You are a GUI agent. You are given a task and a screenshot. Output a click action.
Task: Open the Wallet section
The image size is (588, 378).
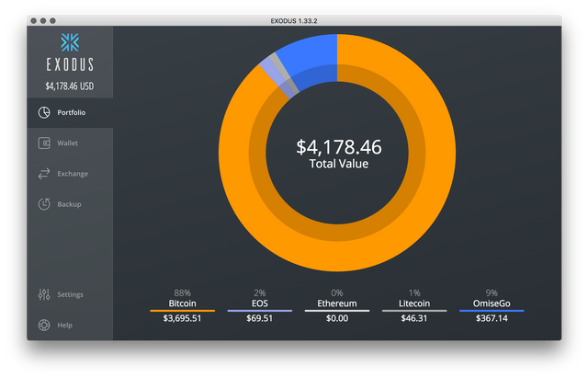coord(70,143)
